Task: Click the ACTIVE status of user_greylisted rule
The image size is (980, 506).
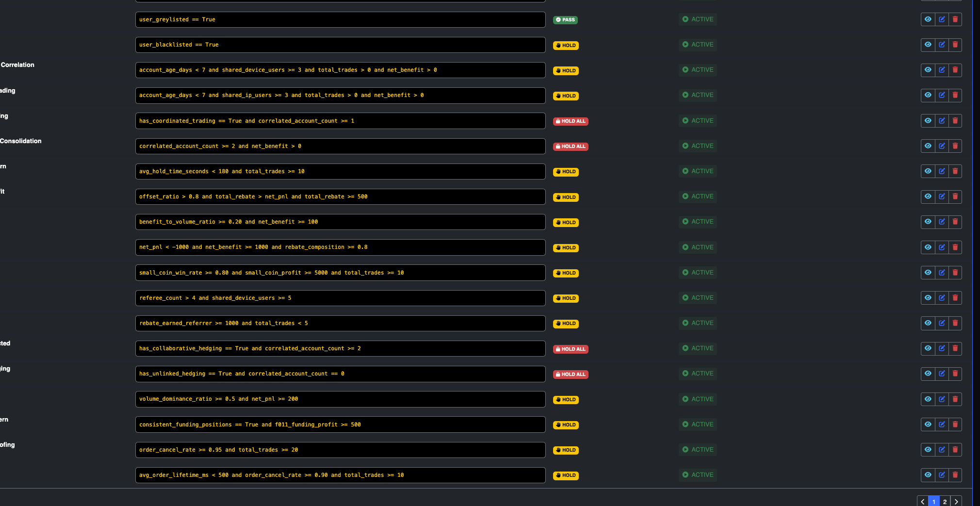Action: 698,19
